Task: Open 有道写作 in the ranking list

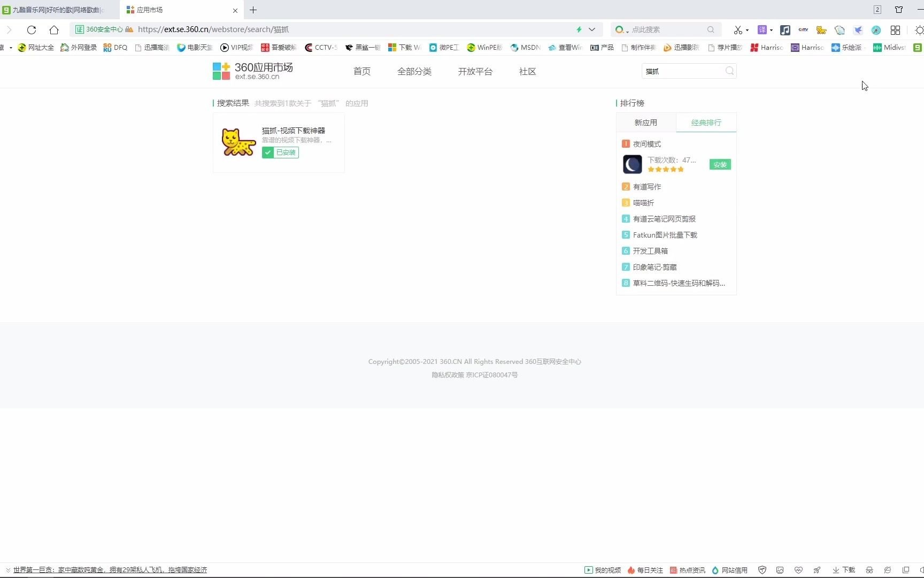Action: (x=647, y=187)
